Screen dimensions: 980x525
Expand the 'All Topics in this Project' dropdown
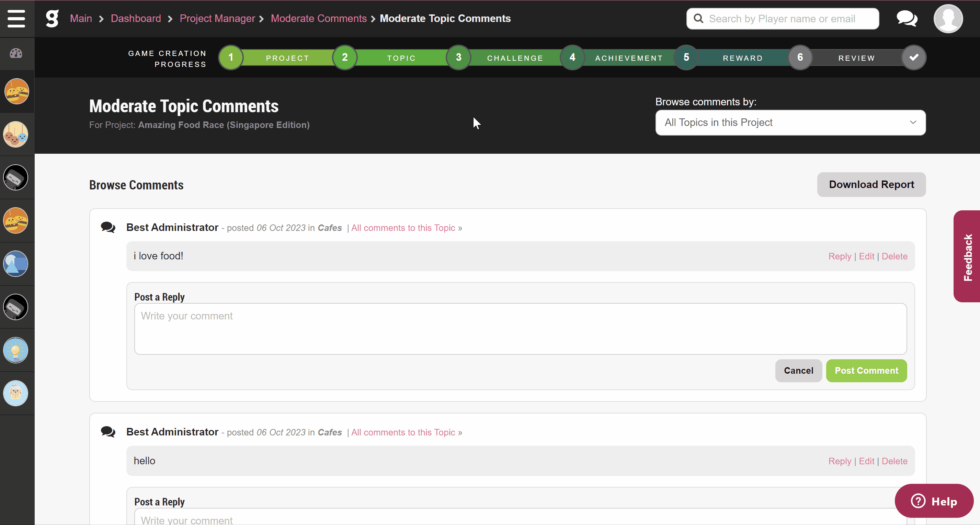(x=790, y=122)
